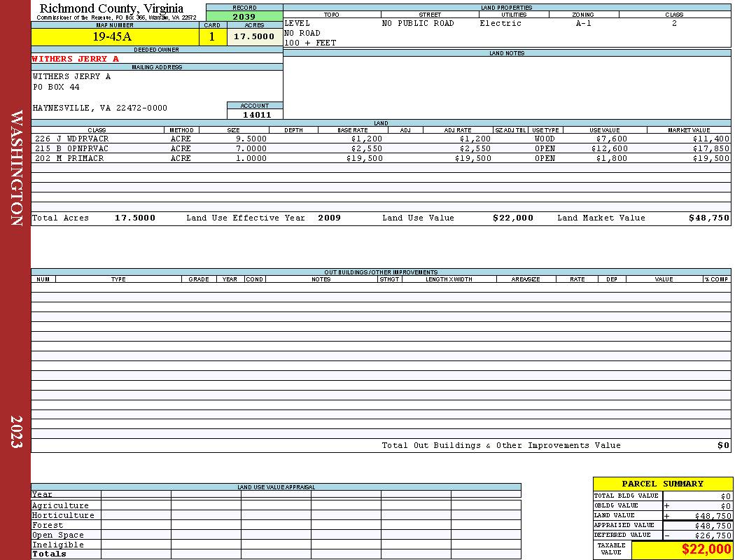Click the 7.0000 size cell
The height and width of the screenshot is (560, 735).
click(251, 149)
